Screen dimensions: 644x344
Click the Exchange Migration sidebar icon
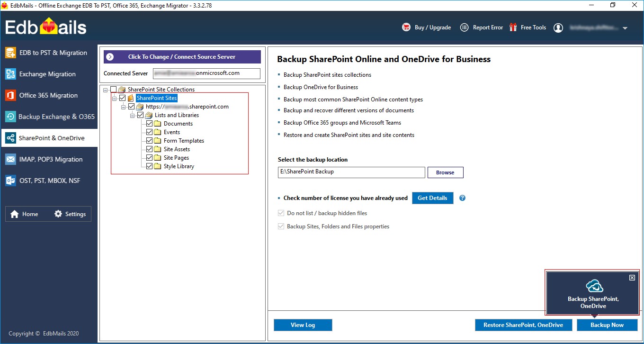pos(10,74)
